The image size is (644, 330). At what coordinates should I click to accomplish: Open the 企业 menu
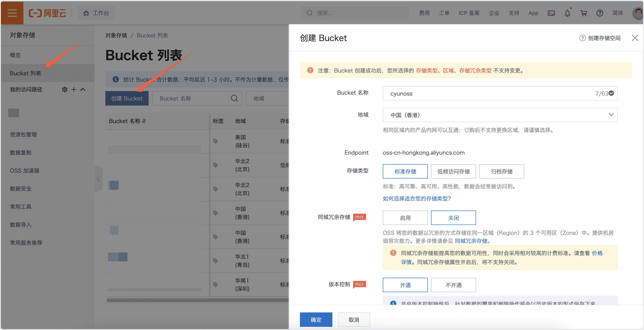tap(494, 13)
